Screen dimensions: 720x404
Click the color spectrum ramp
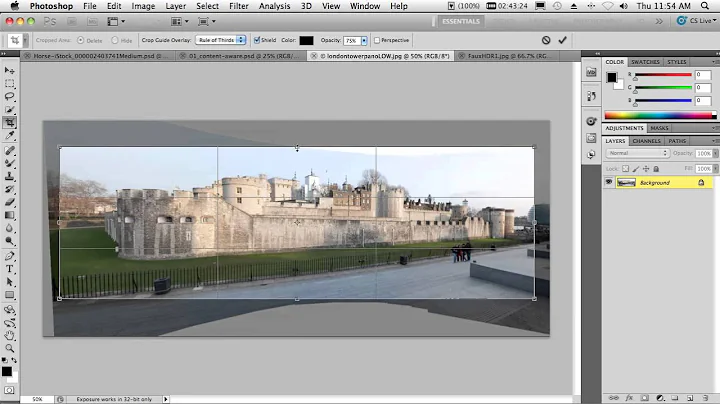pyautogui.click(x=660, y=115)
